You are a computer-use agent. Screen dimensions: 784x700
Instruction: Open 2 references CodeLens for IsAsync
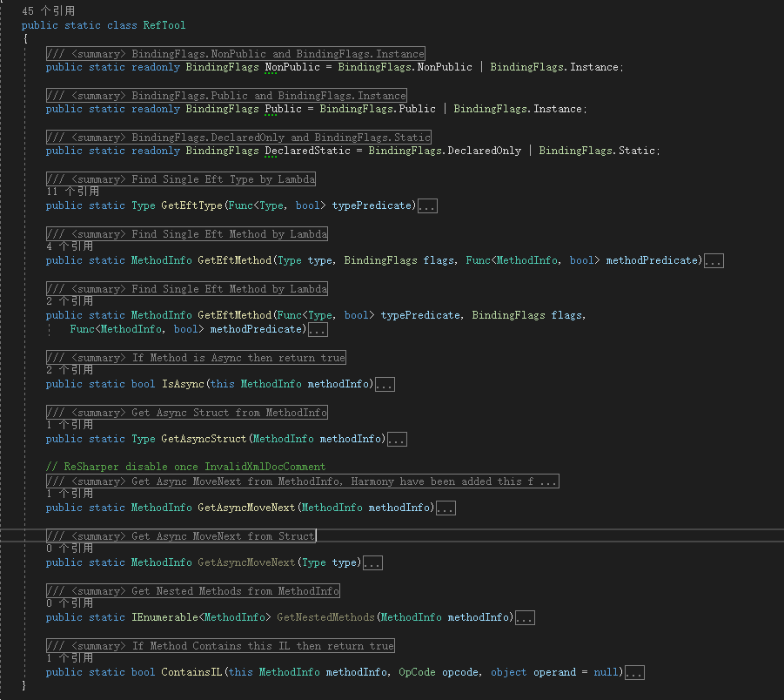pos(70,370)
